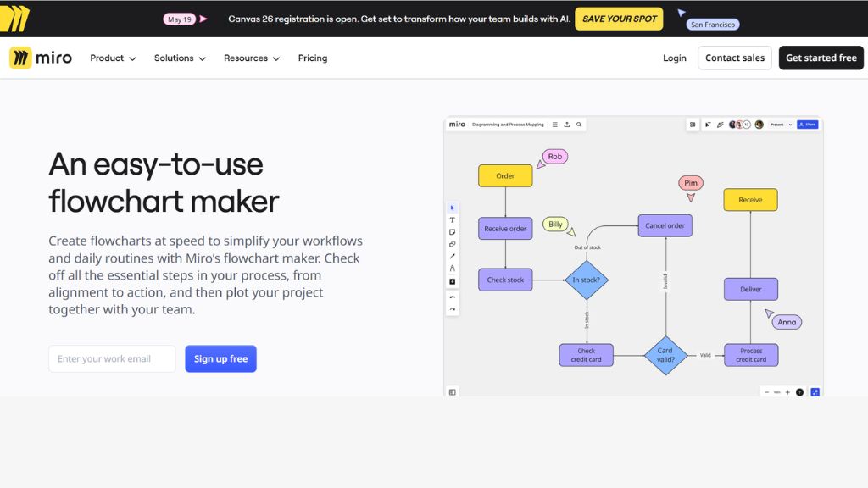The width and height of the screenshot is (868, 488).
Task: Click the Process credit card node
Action: click(751, 355)
